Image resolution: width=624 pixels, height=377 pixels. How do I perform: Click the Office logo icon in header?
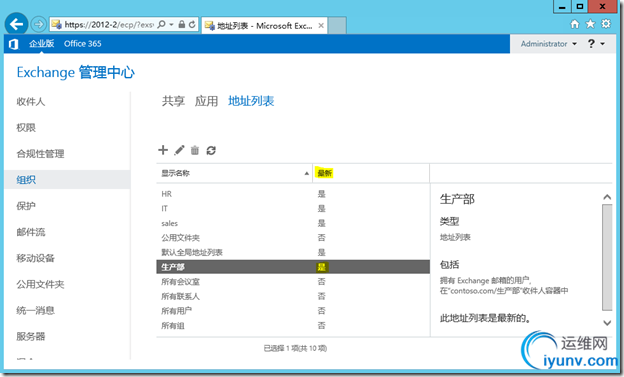tap(14, 44)
